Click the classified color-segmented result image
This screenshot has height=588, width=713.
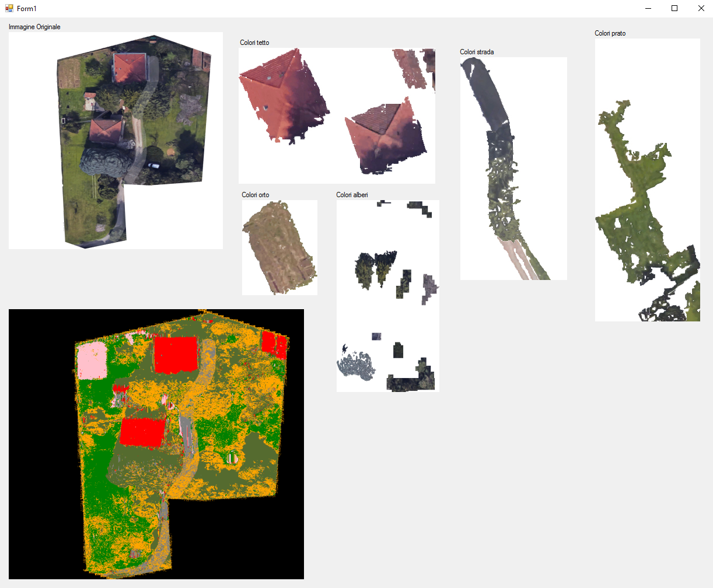point(156,444)
